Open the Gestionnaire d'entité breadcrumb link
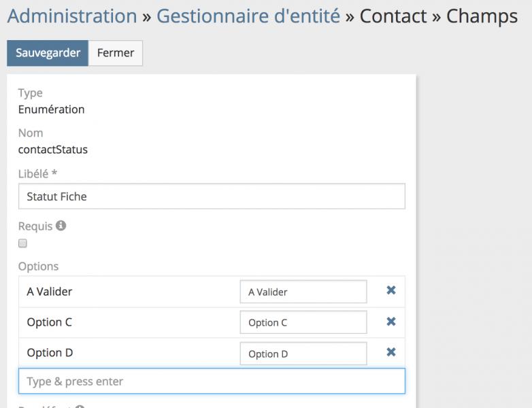This screenshot has height=408, width=532. pos(248,16)
